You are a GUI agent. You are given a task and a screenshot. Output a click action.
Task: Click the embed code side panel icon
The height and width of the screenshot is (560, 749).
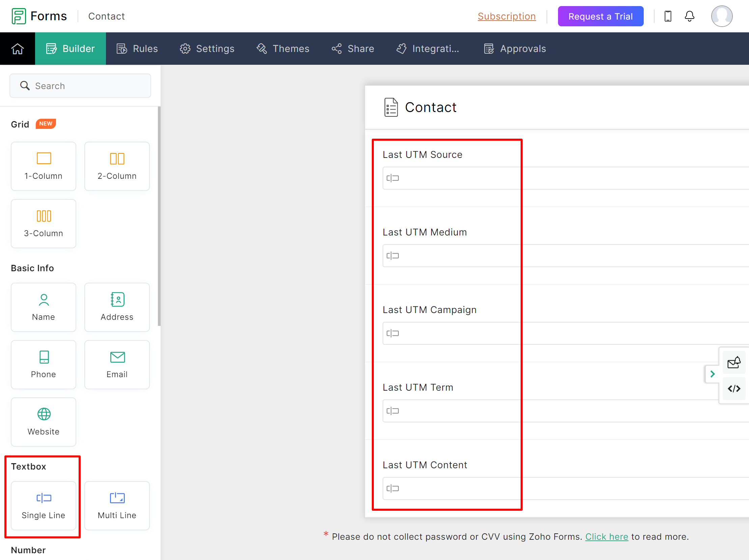734,389
